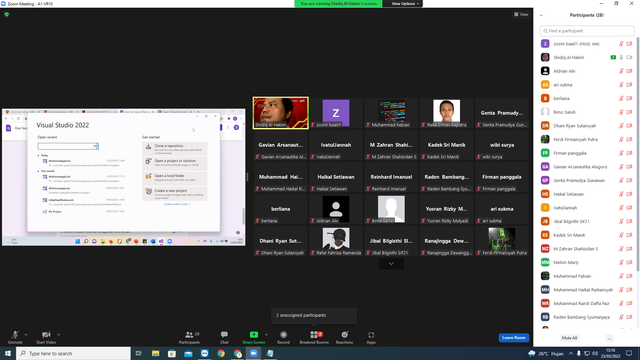
Task: Open audio options arrow beside Unmute
Action: pyautogui.click(x=26, y=335)
